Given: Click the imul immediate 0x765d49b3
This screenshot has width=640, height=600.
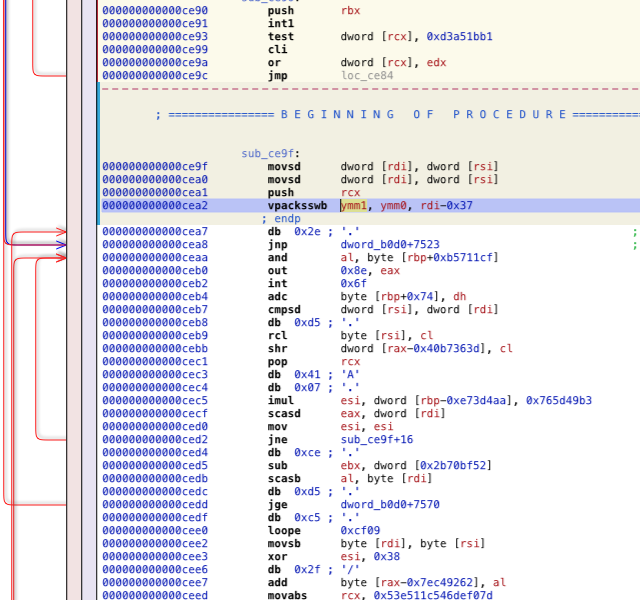Looking at the screenshot, I should click(x=558, y=400).
